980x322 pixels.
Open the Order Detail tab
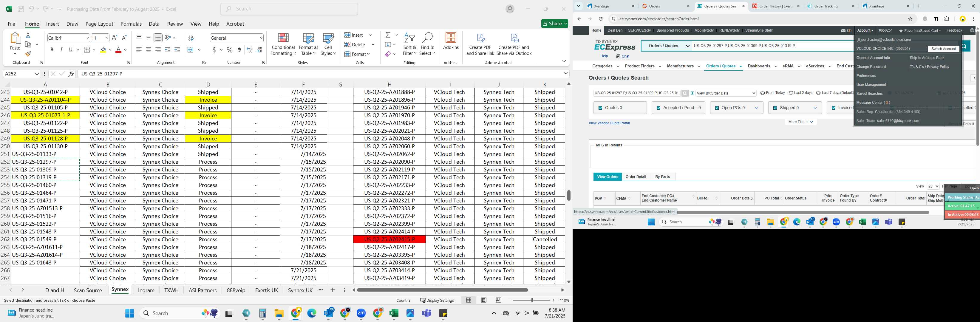tap(636, 177)
